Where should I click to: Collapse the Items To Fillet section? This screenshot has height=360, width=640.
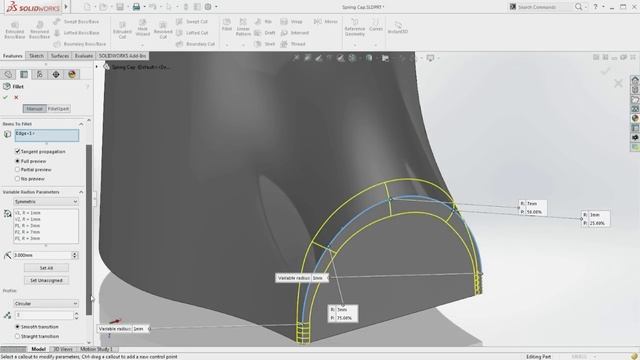[x=81, y=124]
